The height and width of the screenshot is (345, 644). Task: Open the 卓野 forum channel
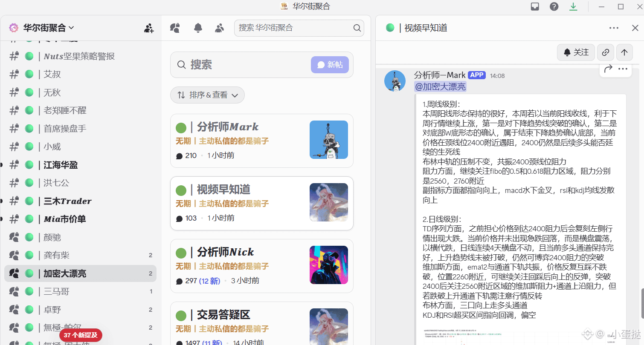(x=80, y=310)
